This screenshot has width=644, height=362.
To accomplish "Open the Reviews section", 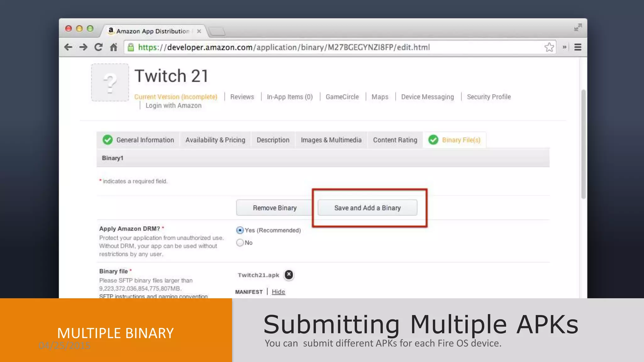I will point(242,97).
